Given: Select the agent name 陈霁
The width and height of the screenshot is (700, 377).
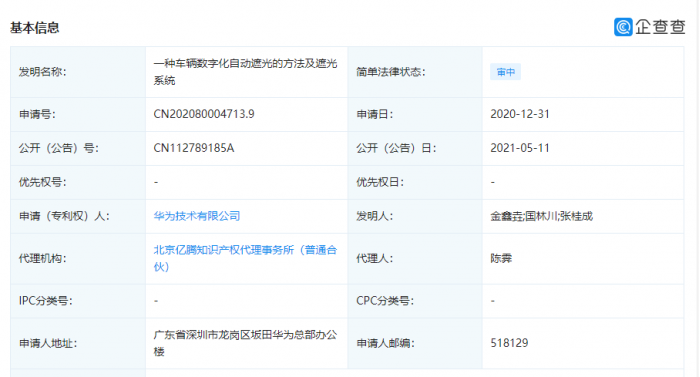Looking at the screenshot, I should point(501,258).
